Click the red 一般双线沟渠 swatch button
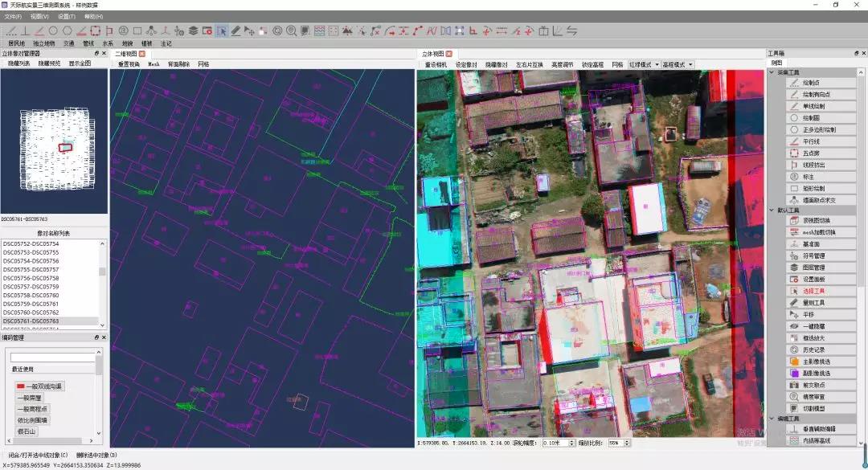This screenshot has height=470, width=868. coord(39,386)
